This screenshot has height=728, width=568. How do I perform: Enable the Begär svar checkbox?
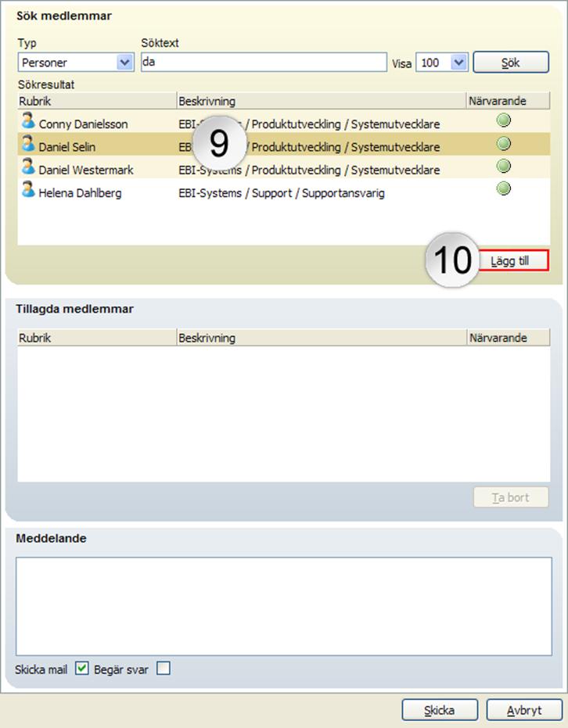point(164,668)
